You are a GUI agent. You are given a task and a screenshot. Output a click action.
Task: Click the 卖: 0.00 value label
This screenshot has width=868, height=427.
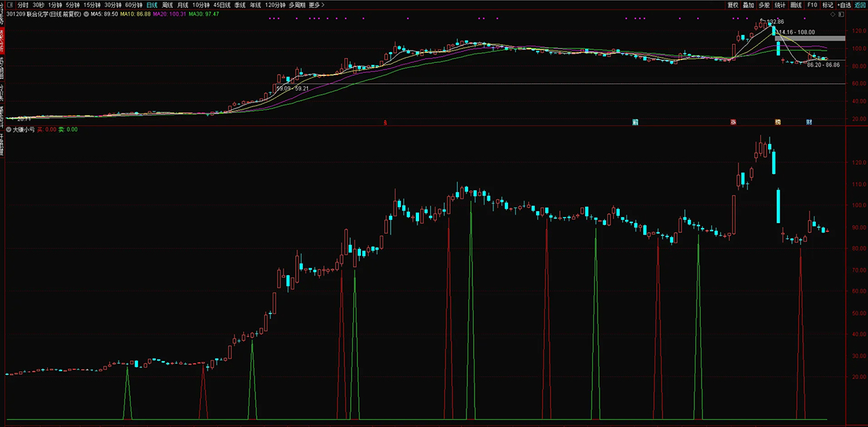pyautogui.click(x=68, y=130)
